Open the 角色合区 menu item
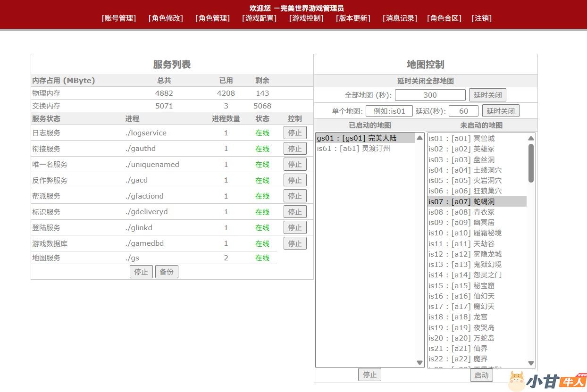587x392 pixels. [x=444, y=18]
